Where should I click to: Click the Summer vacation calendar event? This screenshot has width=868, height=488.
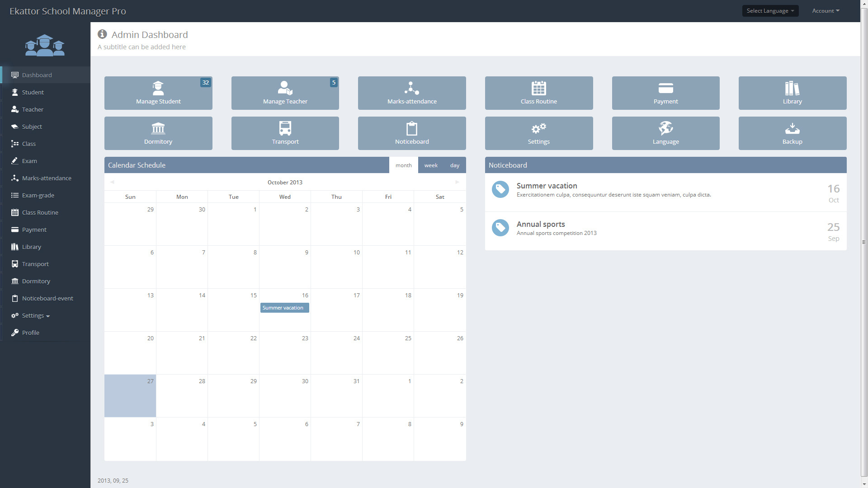[284, 308]
